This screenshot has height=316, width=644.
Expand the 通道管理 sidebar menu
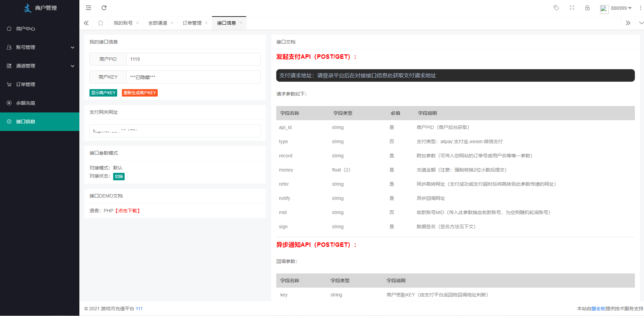click(x=40, y=66)
